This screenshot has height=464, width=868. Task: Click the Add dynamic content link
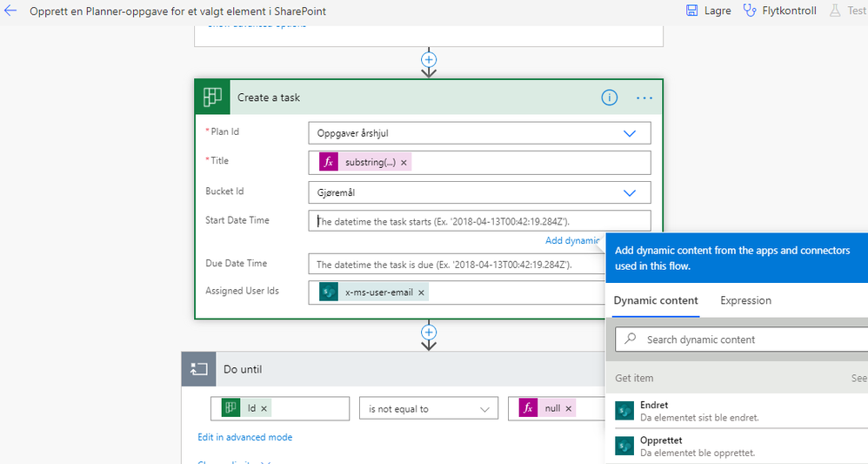click(572, 241)
